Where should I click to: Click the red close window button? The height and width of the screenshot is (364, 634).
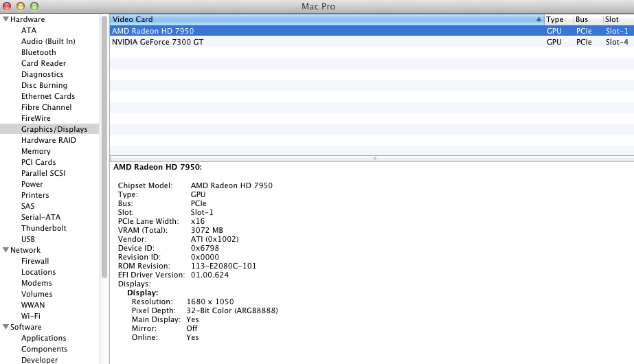point(7,6)
